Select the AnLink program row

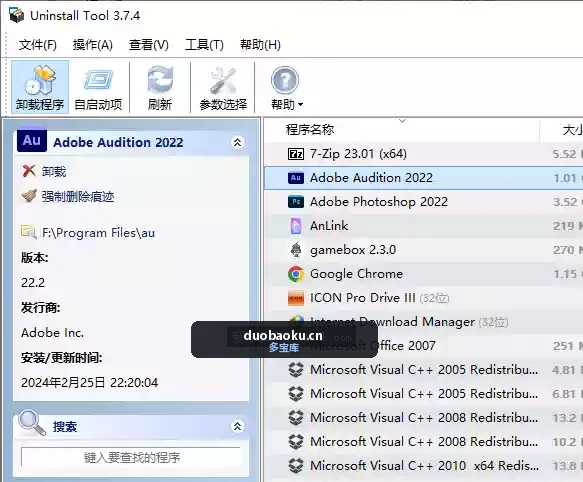pyautogui.click(x=423, y=226)
